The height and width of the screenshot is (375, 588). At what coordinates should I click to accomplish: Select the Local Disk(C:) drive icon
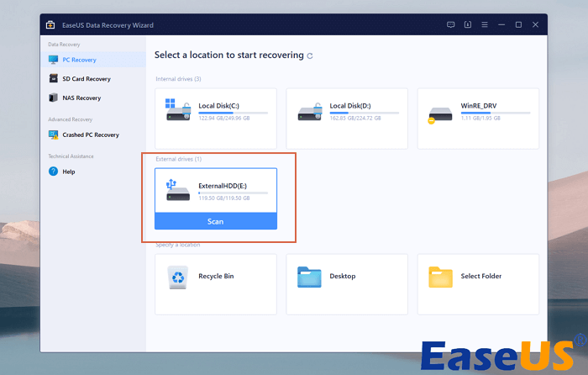pyautogui.click(x=178, y=109)
